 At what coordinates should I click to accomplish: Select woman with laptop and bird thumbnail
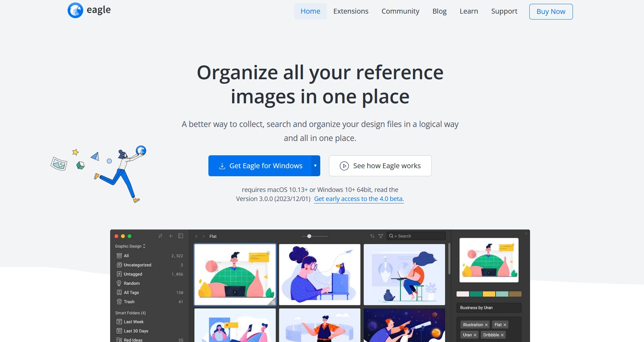pos(320,275)
